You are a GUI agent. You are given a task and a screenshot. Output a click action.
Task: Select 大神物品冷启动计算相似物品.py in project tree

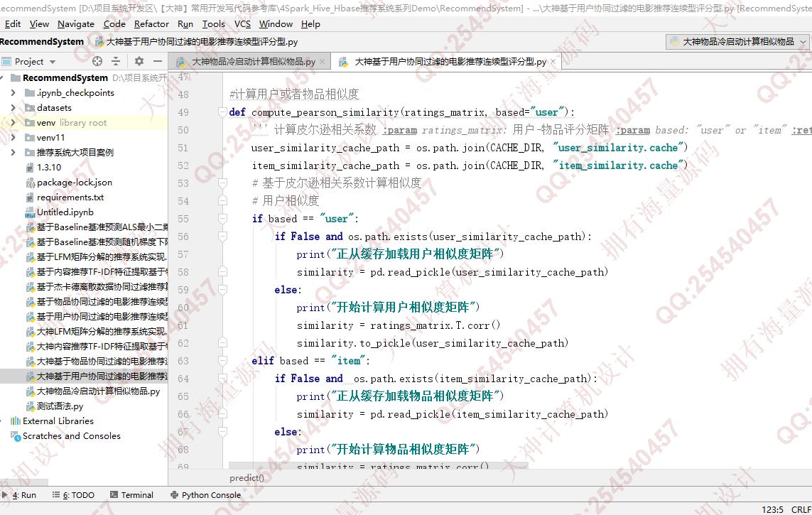point(98,391)
